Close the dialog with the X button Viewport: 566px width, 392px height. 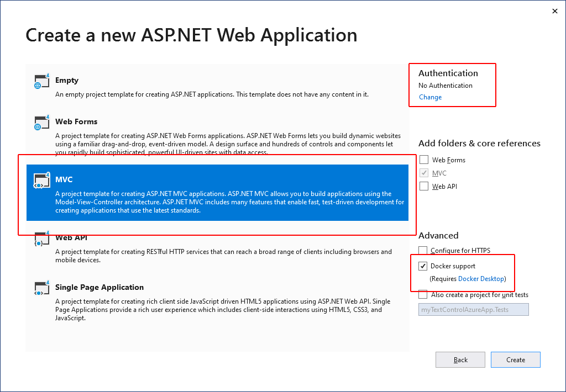[555, 11]
